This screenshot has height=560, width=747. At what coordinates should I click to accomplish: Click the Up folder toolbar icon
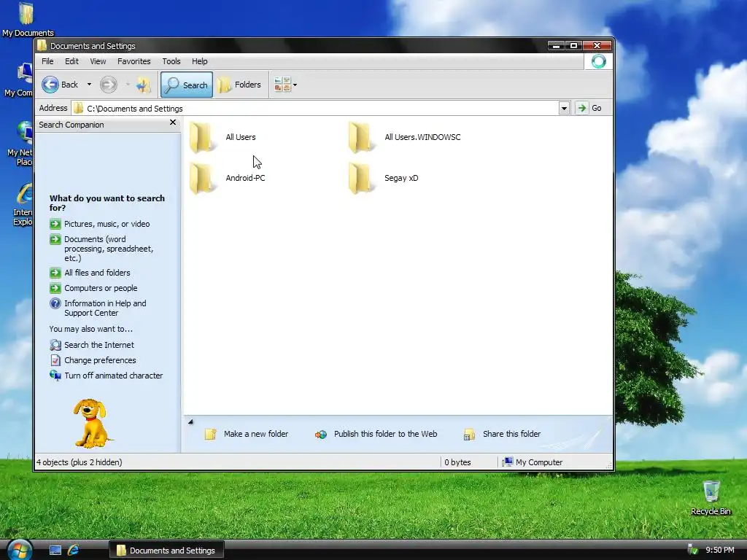[x=144, y=85]
